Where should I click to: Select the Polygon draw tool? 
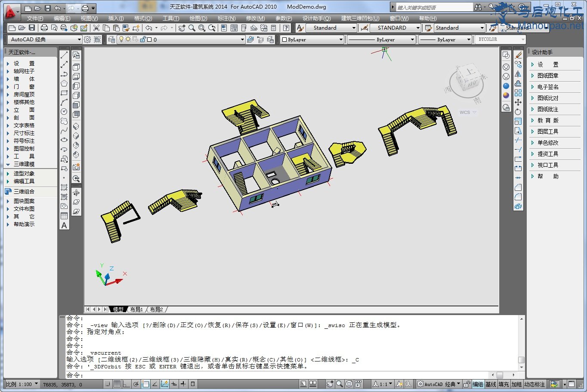click(x=64, y=83)
